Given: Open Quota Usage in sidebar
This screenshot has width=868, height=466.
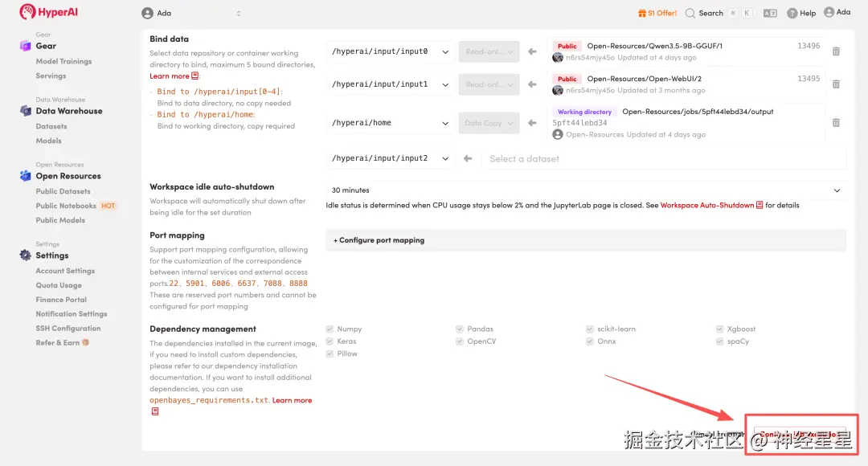Looking at the screenshot, I should 59,285.
